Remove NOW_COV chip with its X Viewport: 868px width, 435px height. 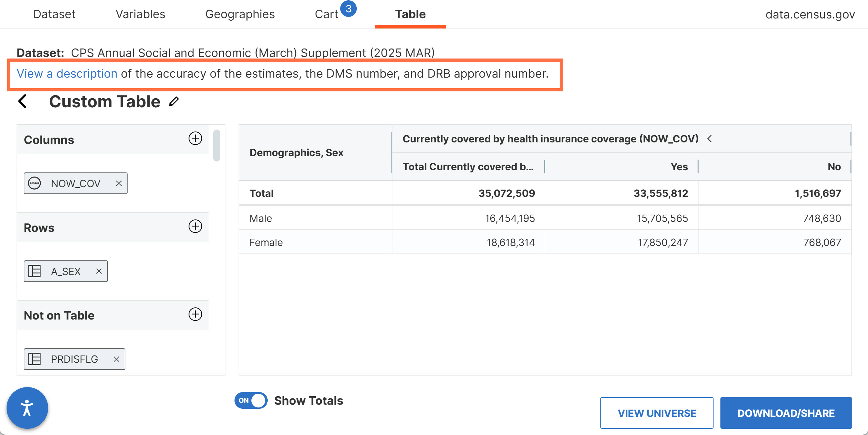click(x=119, y=183)
